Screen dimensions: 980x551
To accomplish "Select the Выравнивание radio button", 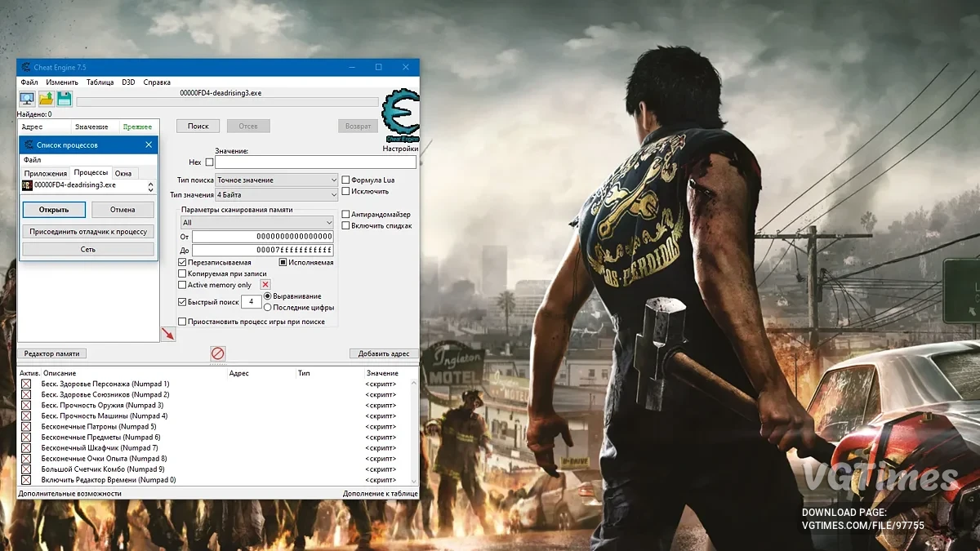I will pos(267,295).
